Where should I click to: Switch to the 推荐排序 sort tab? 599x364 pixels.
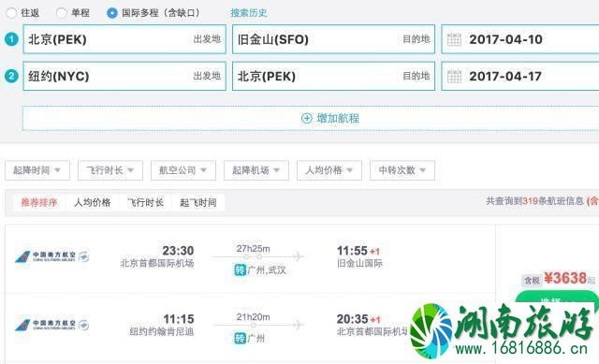39,202
